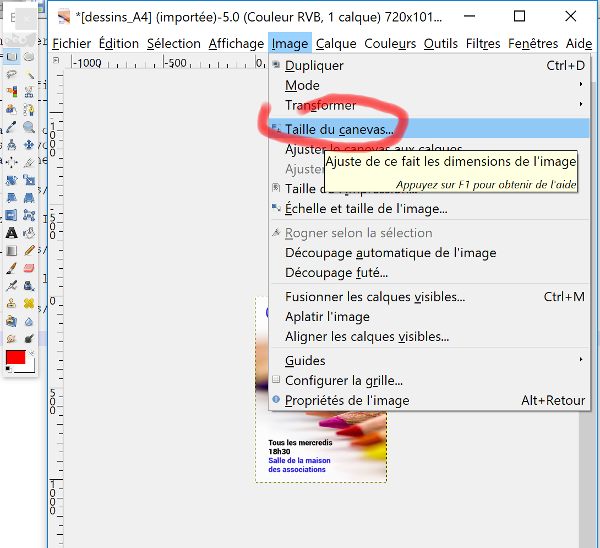The image size is (600, 548).
Task: Select the Foreground Select tool
Action: [11, 109]
